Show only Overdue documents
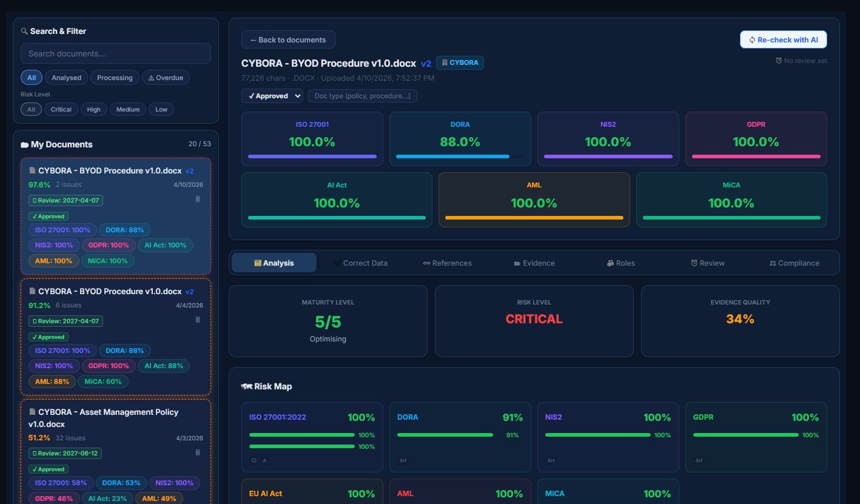Image resolution: width=860 pixels, height=504 pixels. coord(166,78)
